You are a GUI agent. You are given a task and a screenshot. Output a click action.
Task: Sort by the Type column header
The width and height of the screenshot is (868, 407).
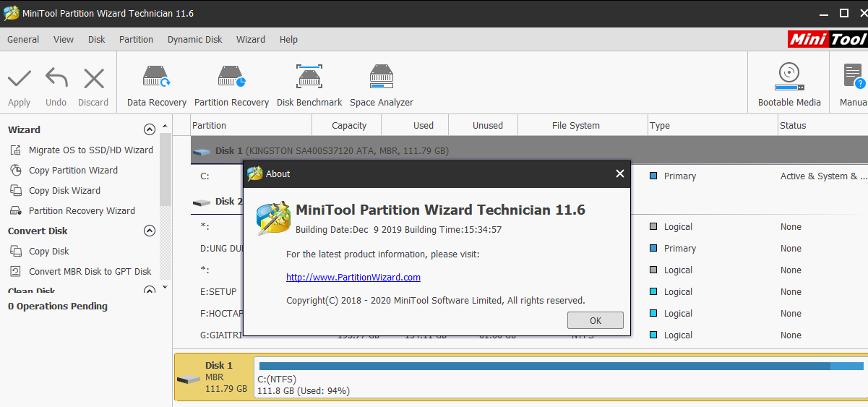pos(713,125)
